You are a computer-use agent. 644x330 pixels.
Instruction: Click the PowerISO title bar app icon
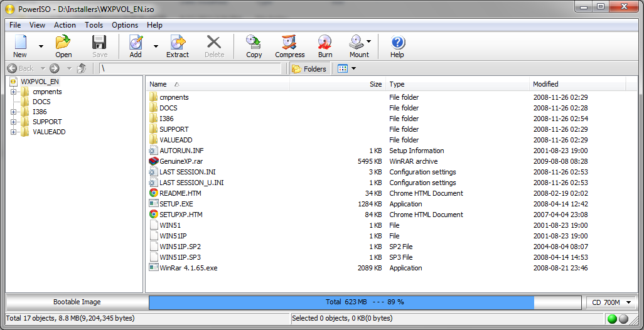(x=10, y=9)
